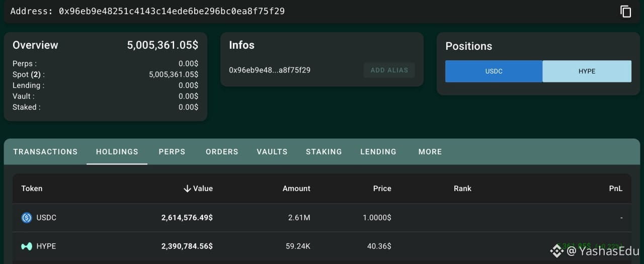
Task: Click shortened address 0x96eb9e48...a8f75f29 in Infos
Action: [x=270, y=70]
